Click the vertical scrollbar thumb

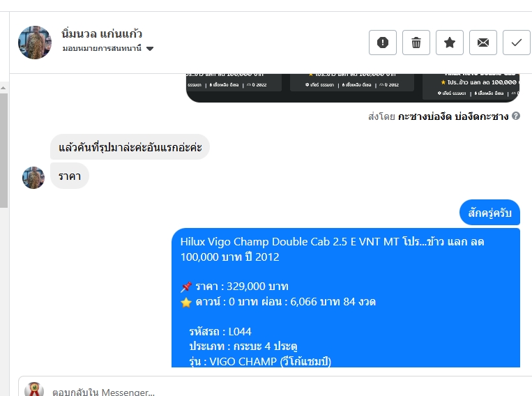[x=3, y=150]
